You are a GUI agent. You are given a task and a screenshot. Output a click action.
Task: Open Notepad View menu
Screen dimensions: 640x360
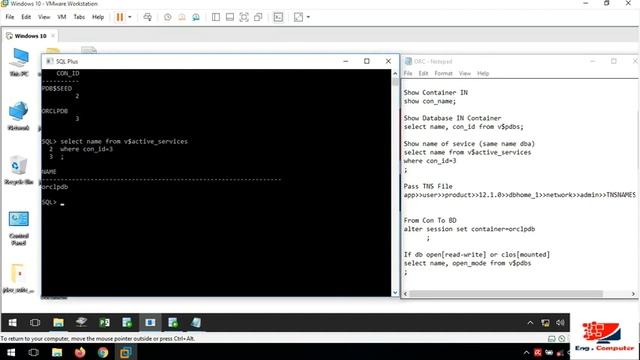coord(464,73)
